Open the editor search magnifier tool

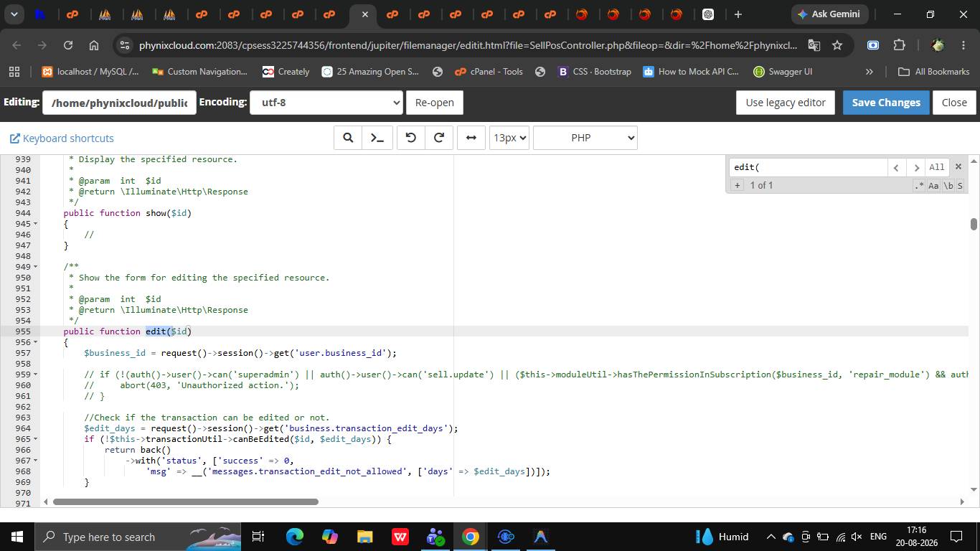coord(348,138)
